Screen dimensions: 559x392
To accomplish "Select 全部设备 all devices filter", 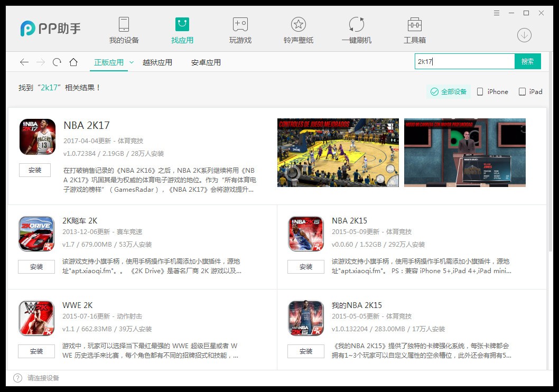I will (x=448, y=92).
